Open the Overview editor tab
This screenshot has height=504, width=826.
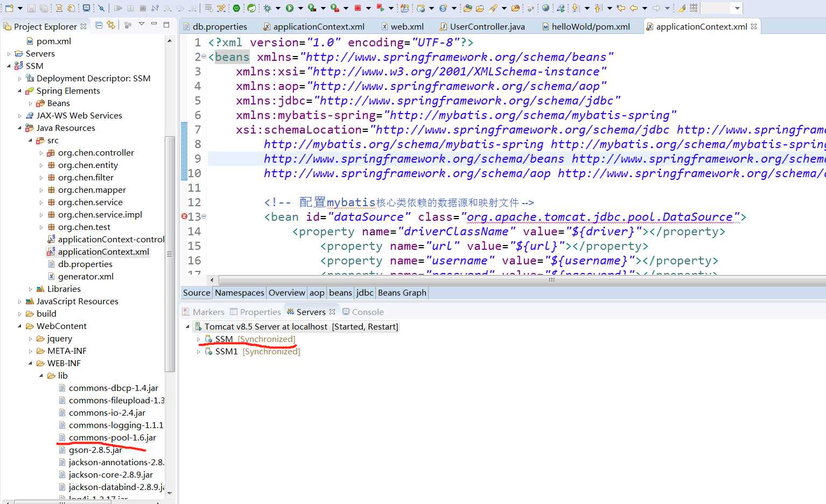coord(287,293)
